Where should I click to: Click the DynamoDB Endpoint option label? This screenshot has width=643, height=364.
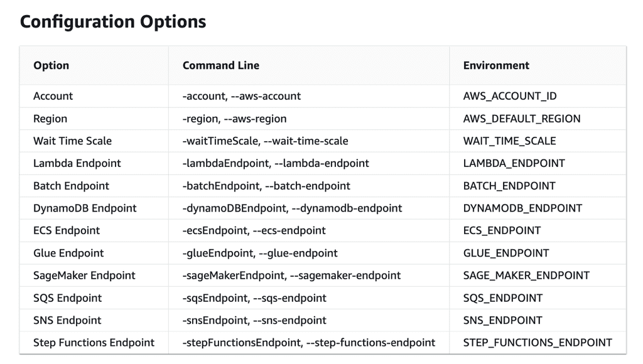(85, 208)
